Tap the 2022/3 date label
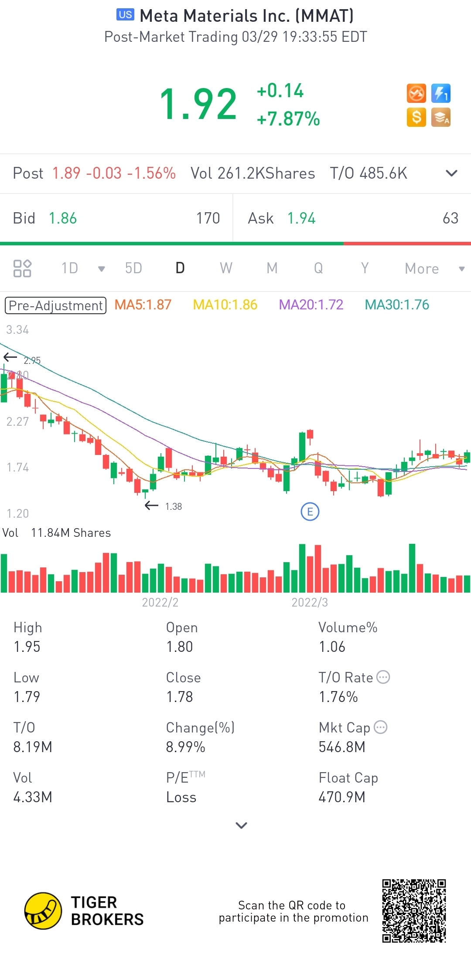 [x=310, y=603]
